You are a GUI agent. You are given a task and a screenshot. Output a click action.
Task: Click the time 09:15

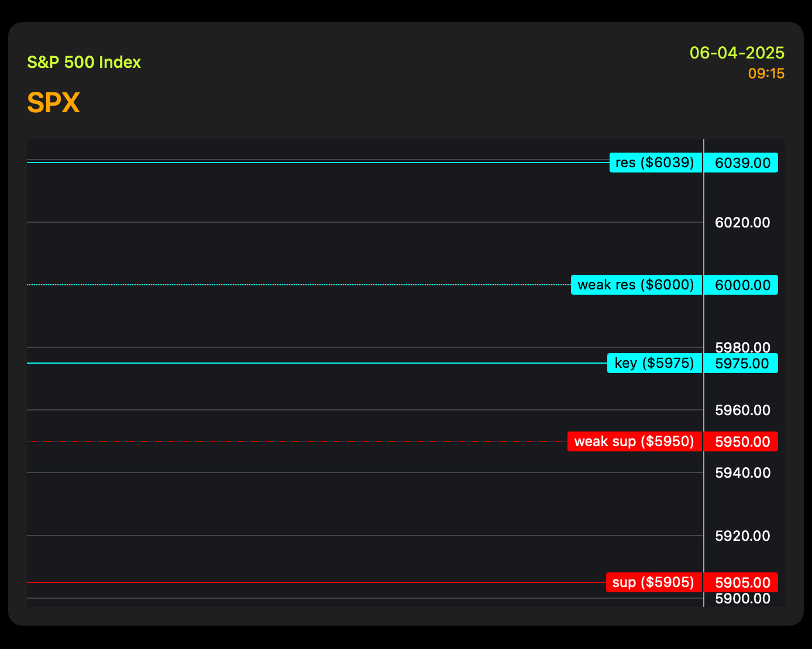point(766,74)
